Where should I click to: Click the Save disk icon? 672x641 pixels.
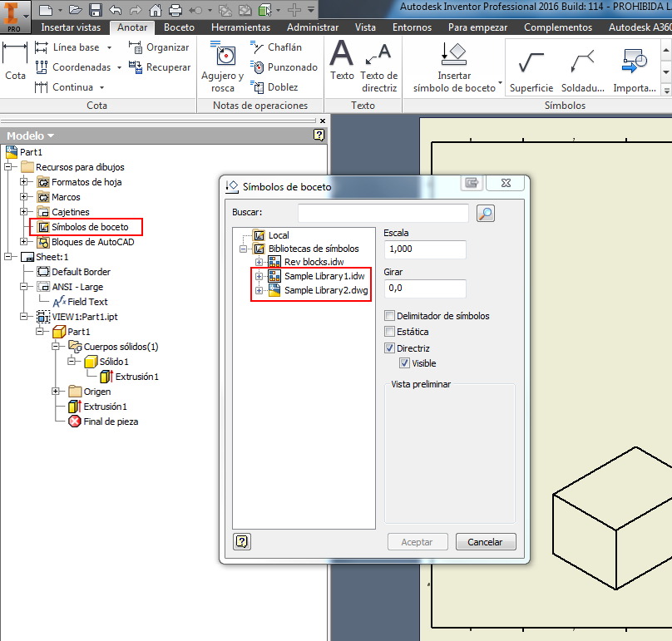[x=96, y=9]
